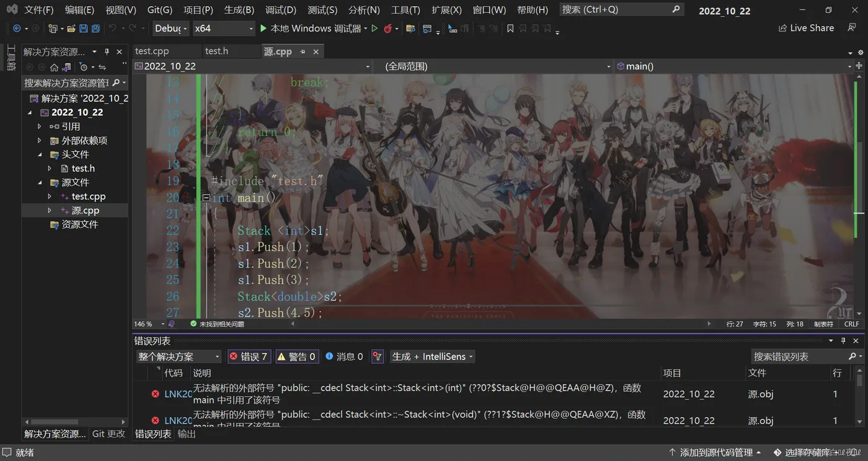Select test.h in the Solution Explorer tree
The image size is (868, 461).
(83, 169)
